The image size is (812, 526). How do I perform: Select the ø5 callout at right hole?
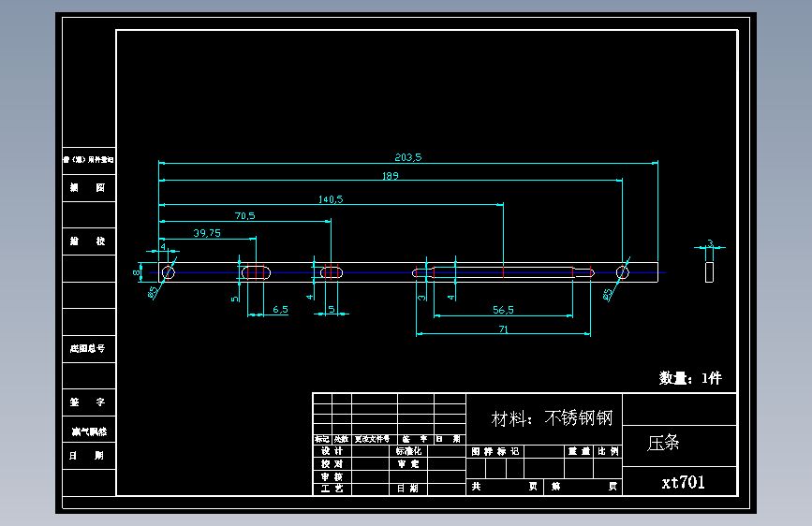pos(608,295)
